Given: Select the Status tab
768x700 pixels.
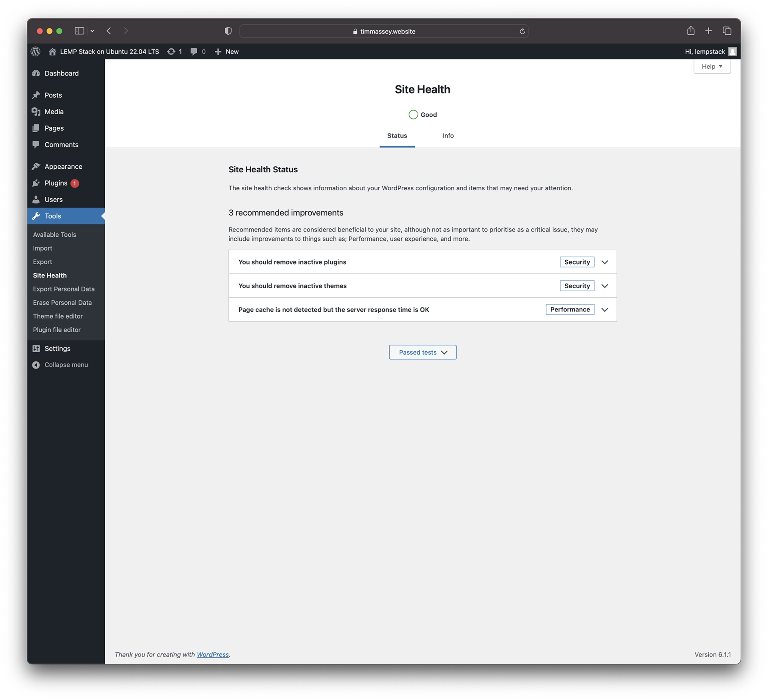Looking at the screenshot, I should (x=397, y=136).
